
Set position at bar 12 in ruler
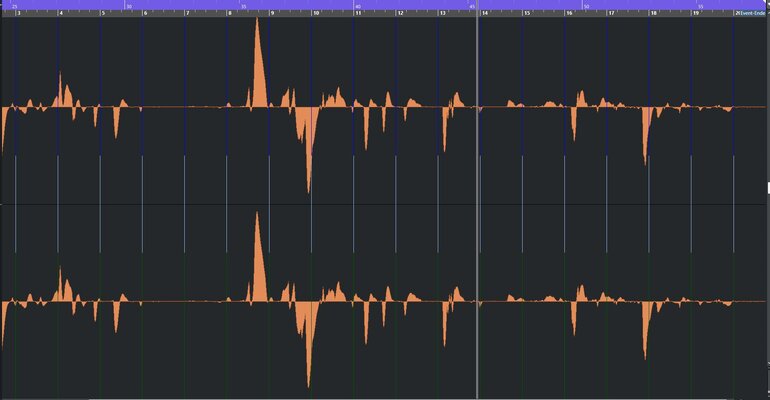click(x=400, y=13)
